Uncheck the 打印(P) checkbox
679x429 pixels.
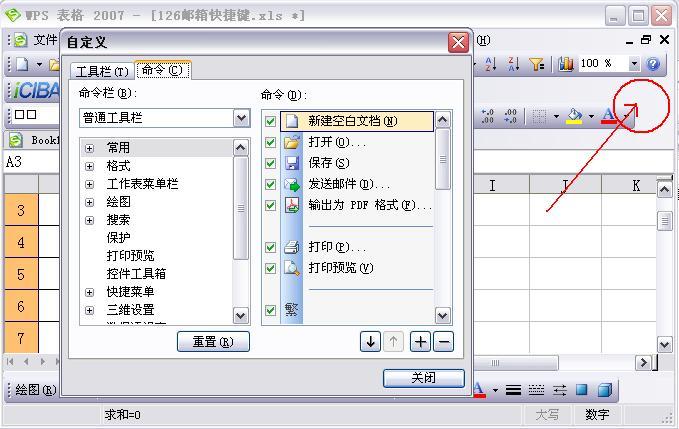(x=270, y=247)
